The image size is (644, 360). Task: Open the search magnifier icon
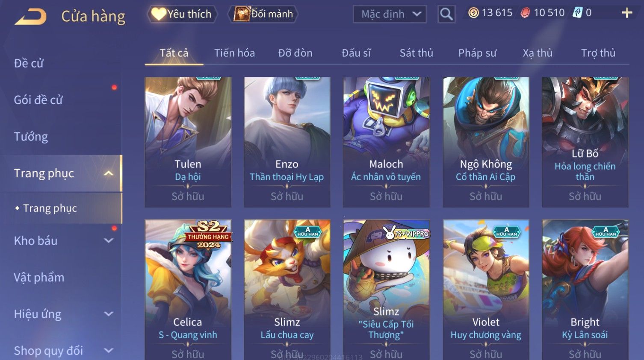click(446, 14)
